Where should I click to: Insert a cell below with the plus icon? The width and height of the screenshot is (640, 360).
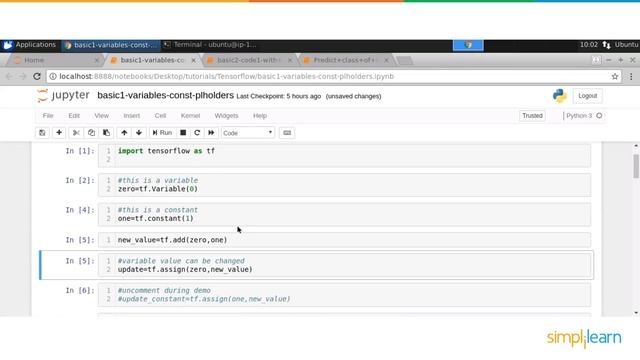click(x=59, y=133)
